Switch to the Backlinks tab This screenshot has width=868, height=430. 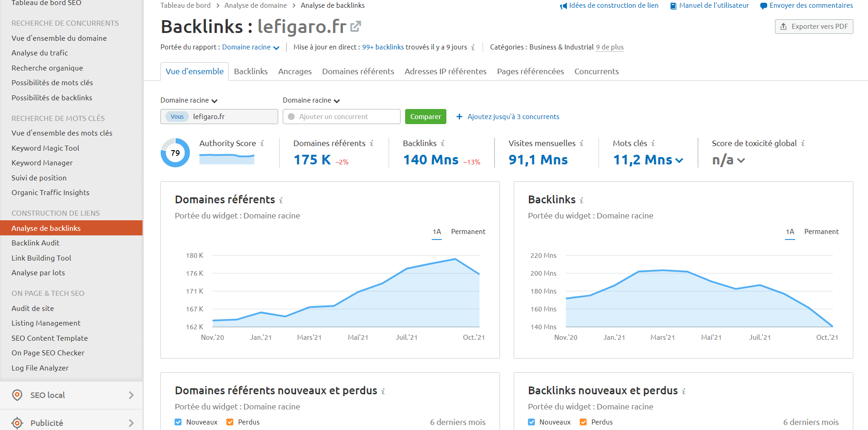[251, 71]
